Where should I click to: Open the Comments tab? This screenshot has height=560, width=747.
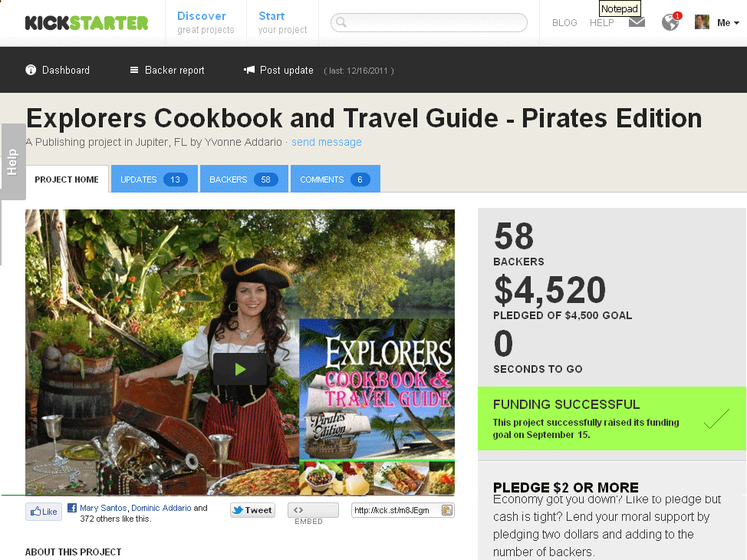335,180
